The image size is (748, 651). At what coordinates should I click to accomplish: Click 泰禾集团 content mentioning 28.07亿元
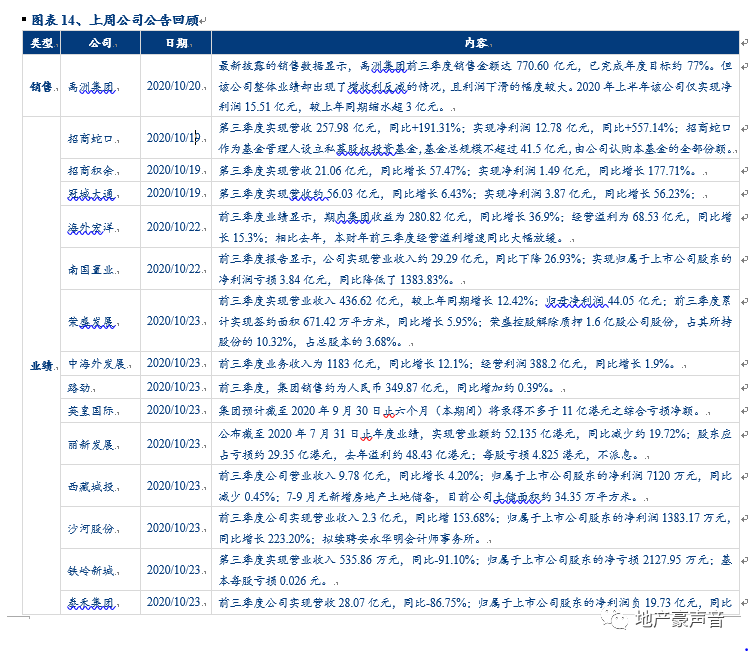pos(475,603)
